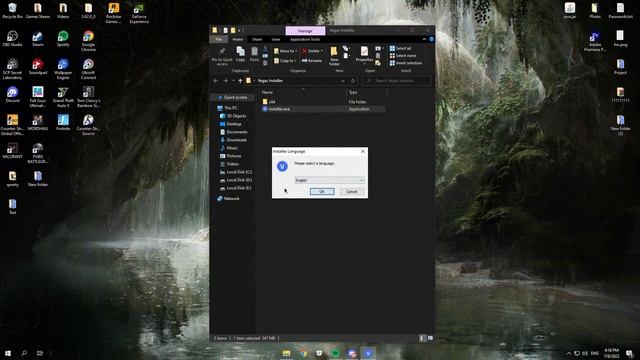This screenshot has height=360, width=640.
Task: Click the Delete button in ribbon
Action: (313, 51)
